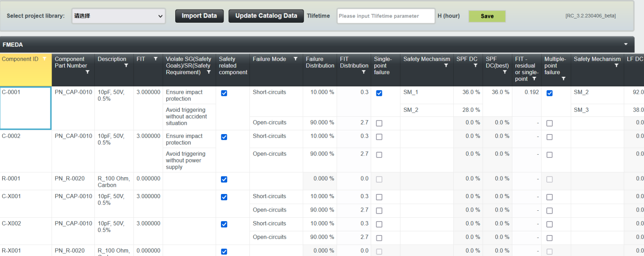Open filter for FIT residual or single-point column
The height and width of the screenshot is (256, 644).
point(534,79)
